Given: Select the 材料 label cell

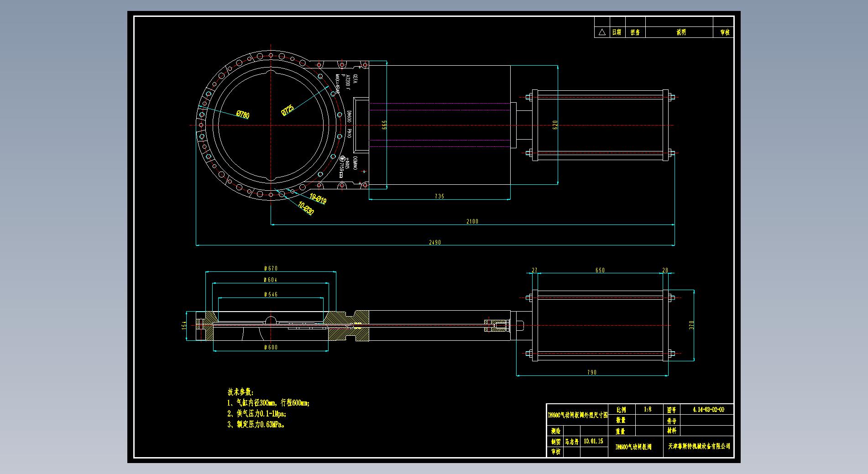Looking at the screenshot, I should tap(672, 431).
